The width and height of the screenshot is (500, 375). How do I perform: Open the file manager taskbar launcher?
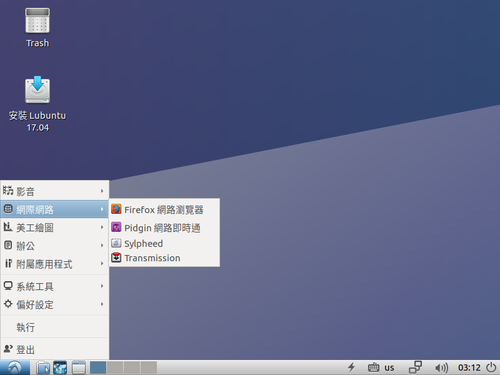[43, 368]
